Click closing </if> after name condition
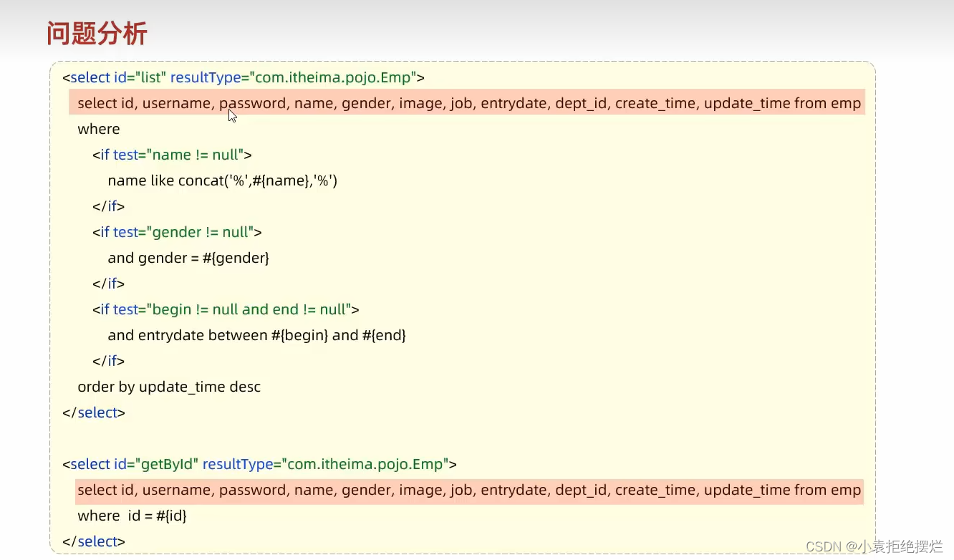This screenshot has height=560, width=954. click(x=108, y=206)
